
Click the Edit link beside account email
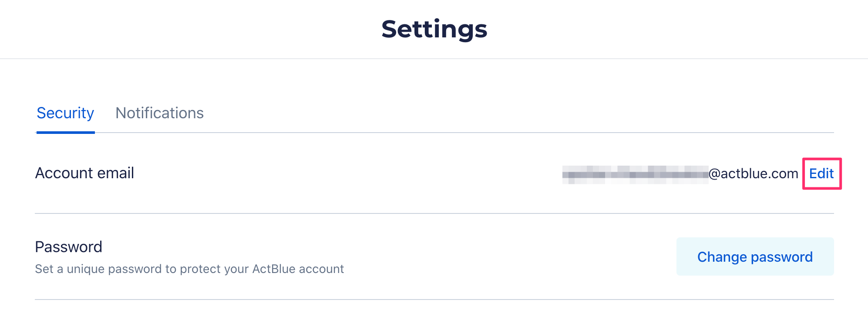coord(821,173)
